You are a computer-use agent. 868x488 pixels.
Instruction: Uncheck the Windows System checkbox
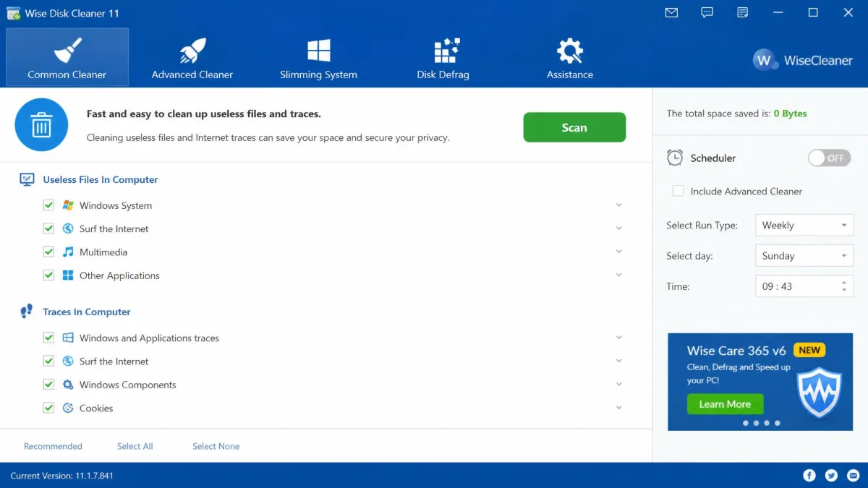click(x=48, y=205)
